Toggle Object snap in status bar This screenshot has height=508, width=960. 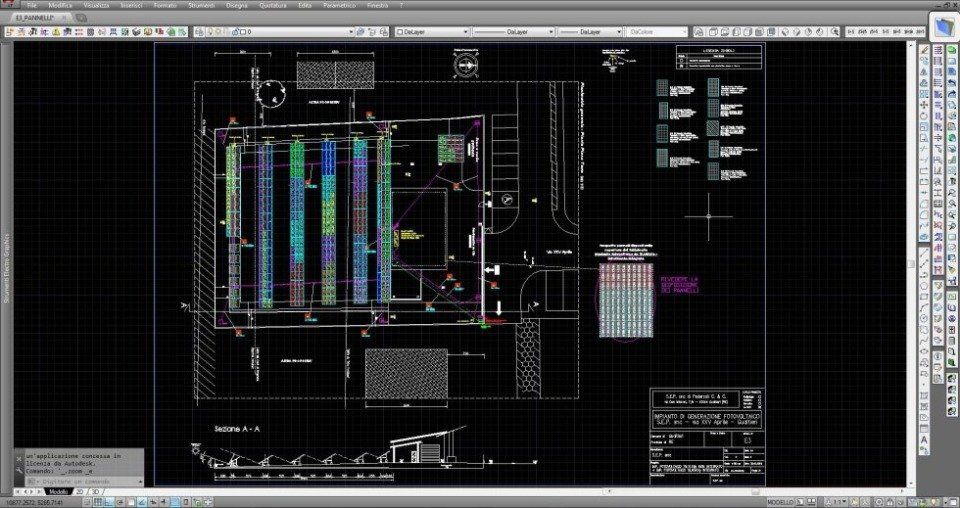point(131,502)
